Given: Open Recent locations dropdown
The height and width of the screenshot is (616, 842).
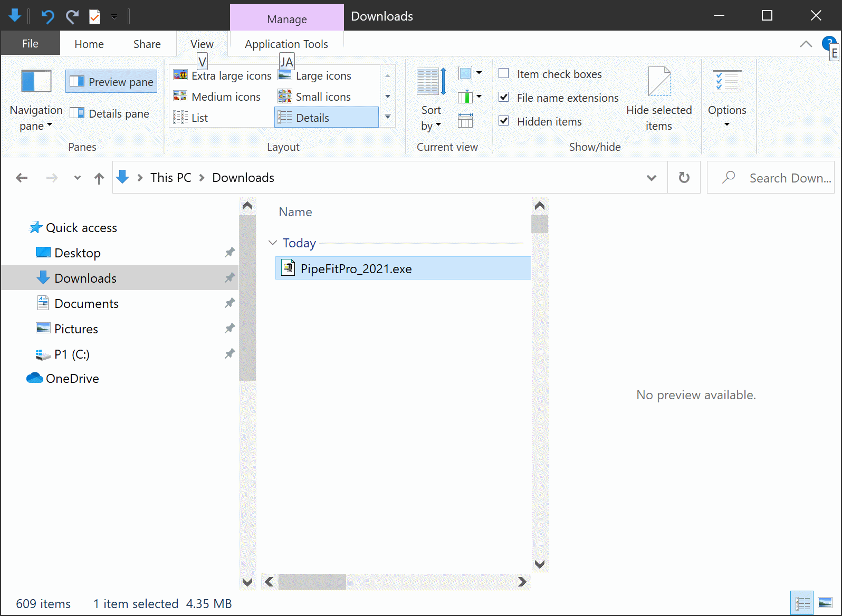Looking at the screenshot, I should tap(78, 178).
